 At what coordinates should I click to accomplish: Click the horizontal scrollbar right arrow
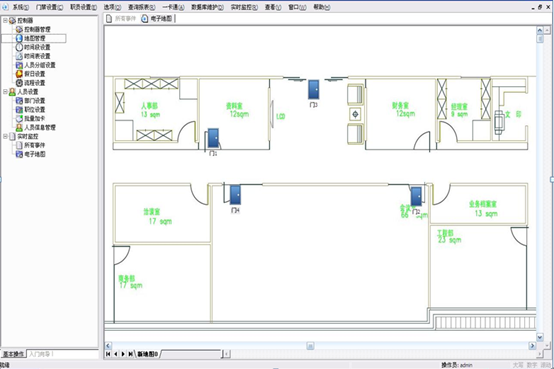click(532, 346)
